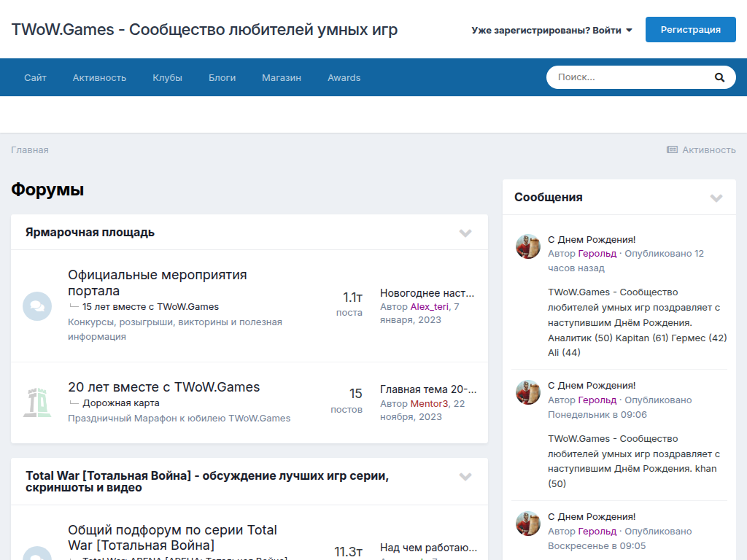Click the chat bubble icon for Официальные мероприятия
Screen dimensions: 747x560
click(37, 306)
